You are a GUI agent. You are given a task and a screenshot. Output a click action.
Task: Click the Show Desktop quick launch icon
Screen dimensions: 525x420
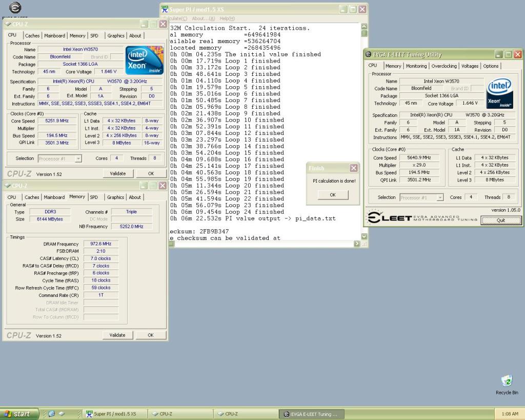tap(62, 414)
